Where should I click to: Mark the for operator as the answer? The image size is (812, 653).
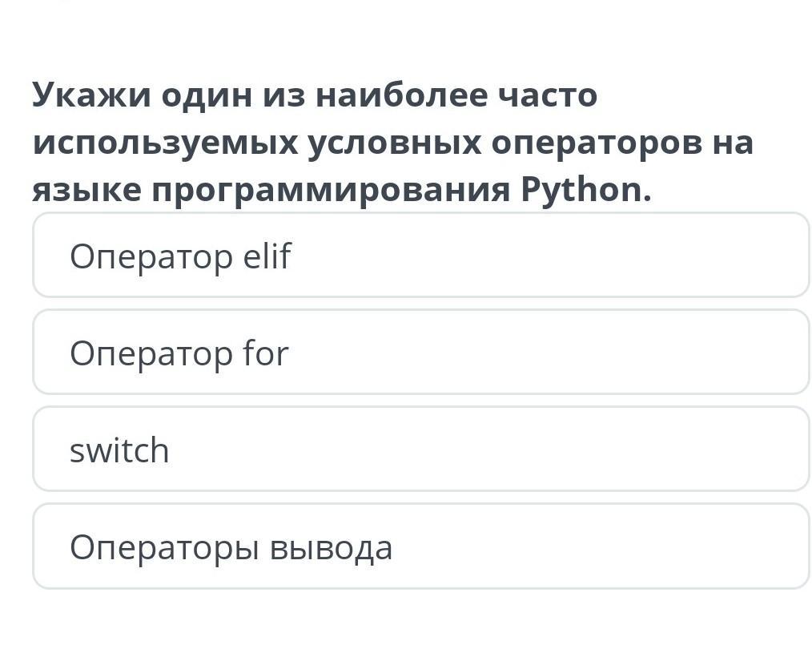(x=421, y=352)
